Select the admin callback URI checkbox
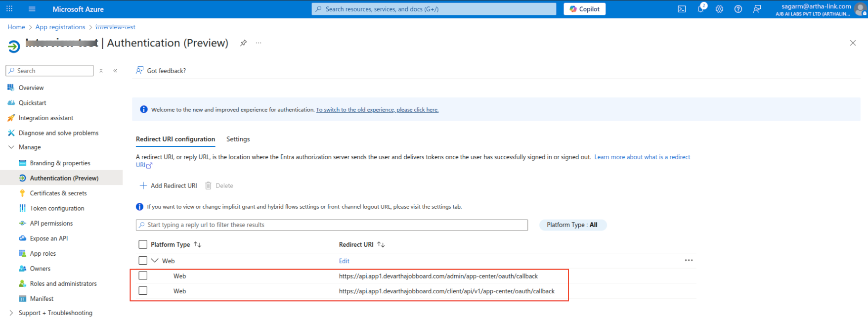This screenshot has width=868, height=323. point(143,276)
